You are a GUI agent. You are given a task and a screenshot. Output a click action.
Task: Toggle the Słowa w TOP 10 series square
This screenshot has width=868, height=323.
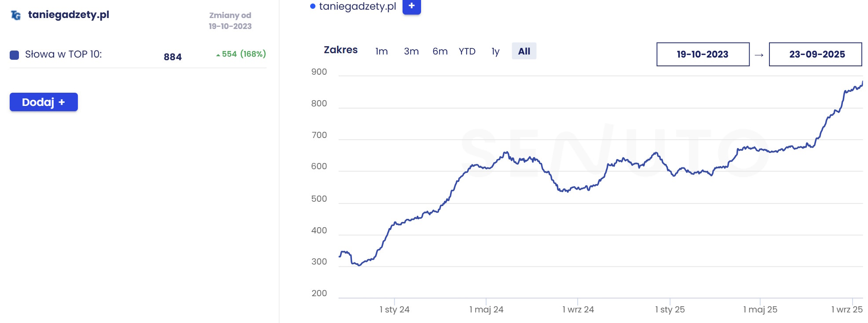point(15,55)
